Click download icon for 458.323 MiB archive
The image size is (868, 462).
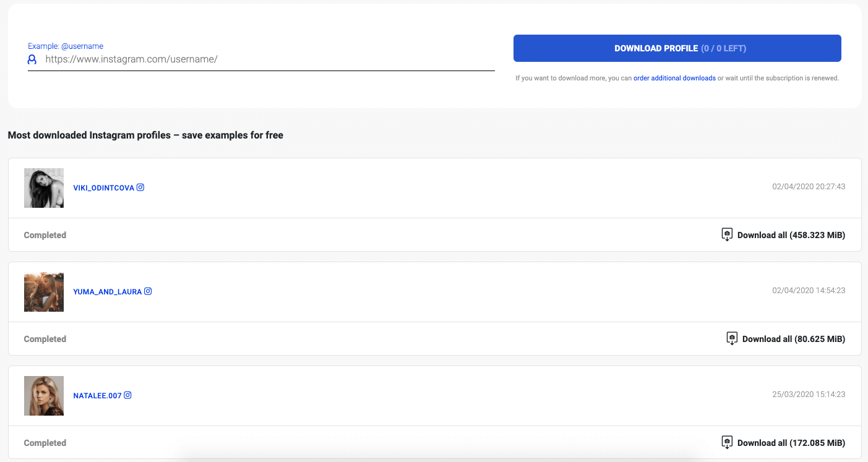(x=728, y=235)
